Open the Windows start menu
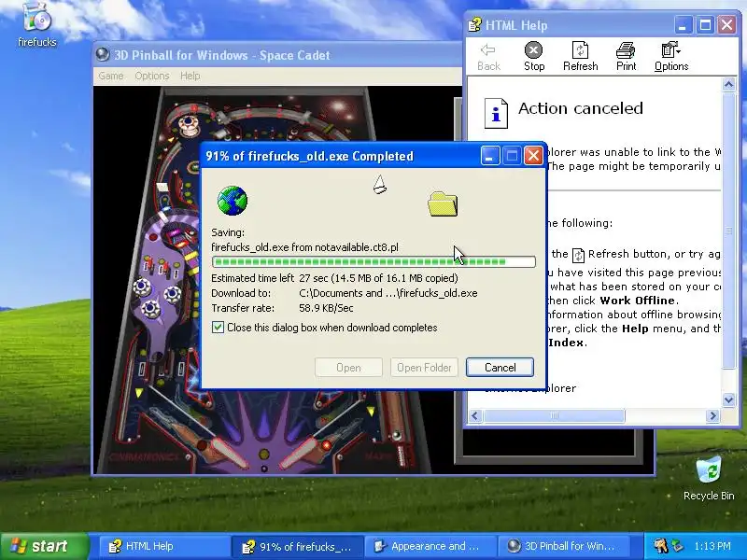This screenshot has width=747, height=560. [x=45, y=546]
